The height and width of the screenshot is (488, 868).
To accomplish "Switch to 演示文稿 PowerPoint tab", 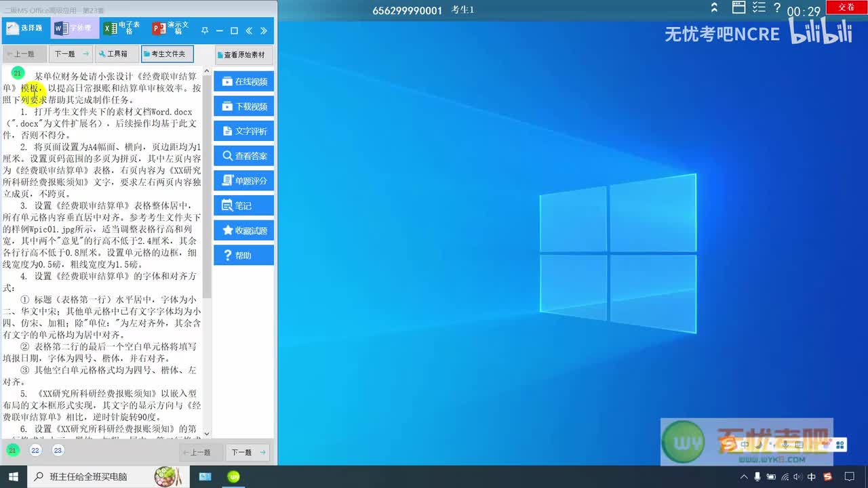I will click(x=172, y=28).
